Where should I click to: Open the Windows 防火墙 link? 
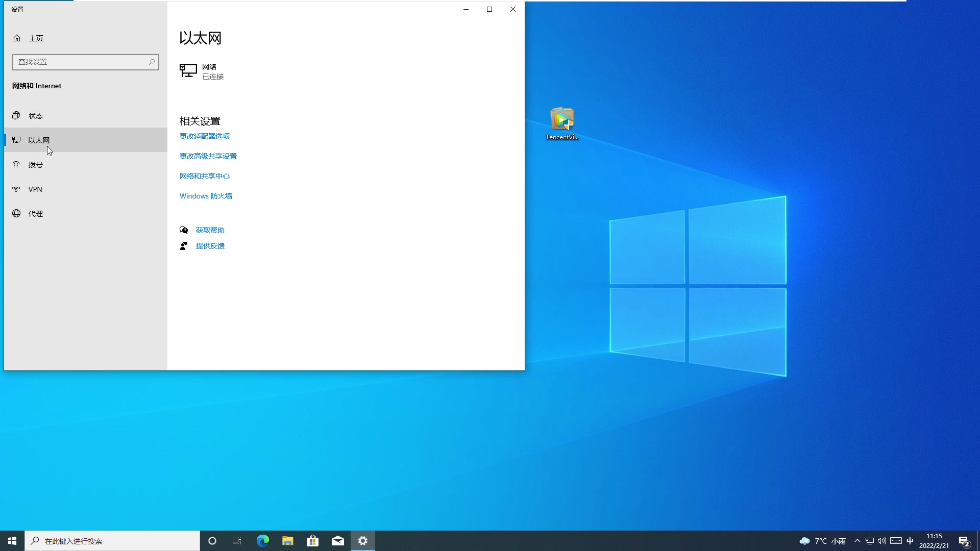click(x=206, y=195)
